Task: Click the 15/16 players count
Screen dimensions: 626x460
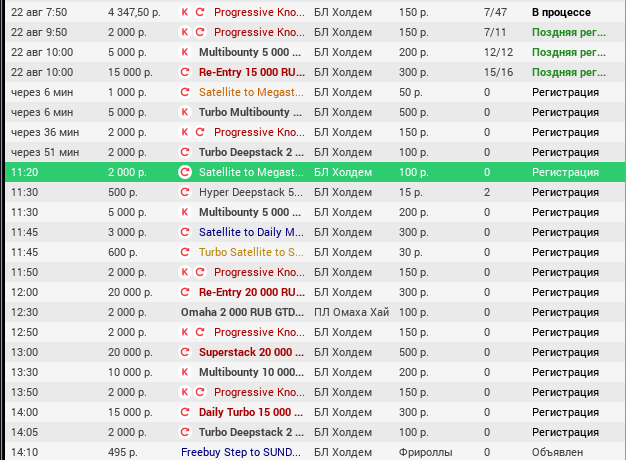Action: (x=498, y=72)
